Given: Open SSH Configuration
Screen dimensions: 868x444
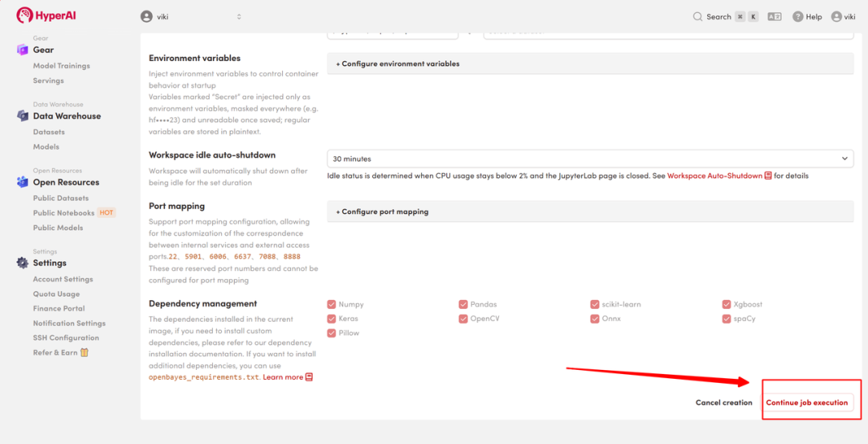Looking at the screenshot, I should (x=66, y=338).
